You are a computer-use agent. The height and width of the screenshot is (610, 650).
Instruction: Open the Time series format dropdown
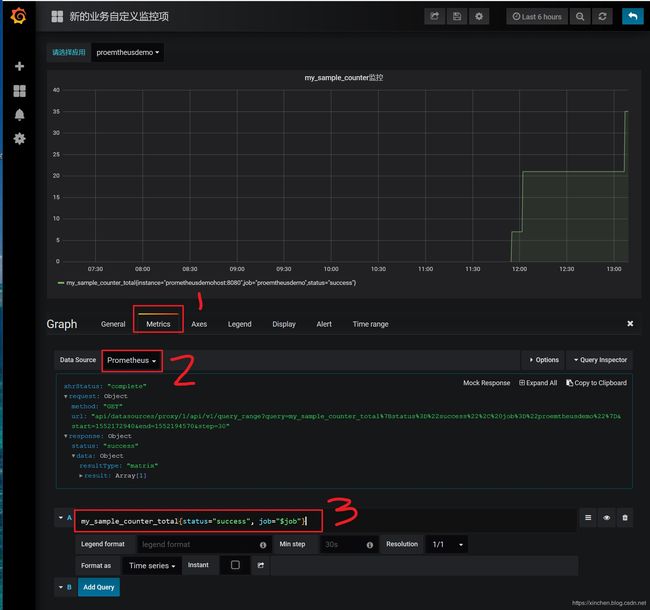[x=152, y=566]
